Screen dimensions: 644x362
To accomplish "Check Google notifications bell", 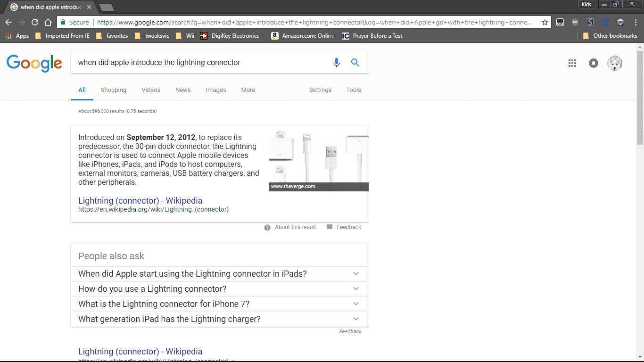I will (x=594, y=63).
